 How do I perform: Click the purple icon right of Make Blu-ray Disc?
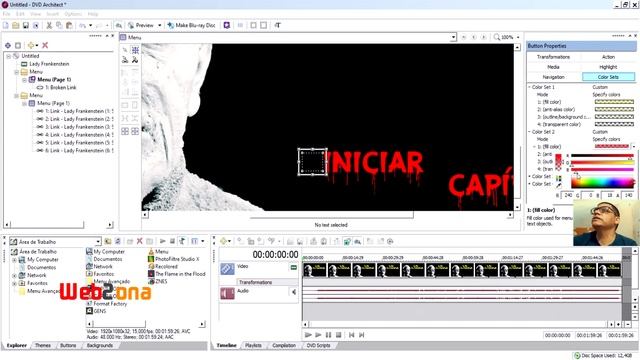click(x=227, y=25)
